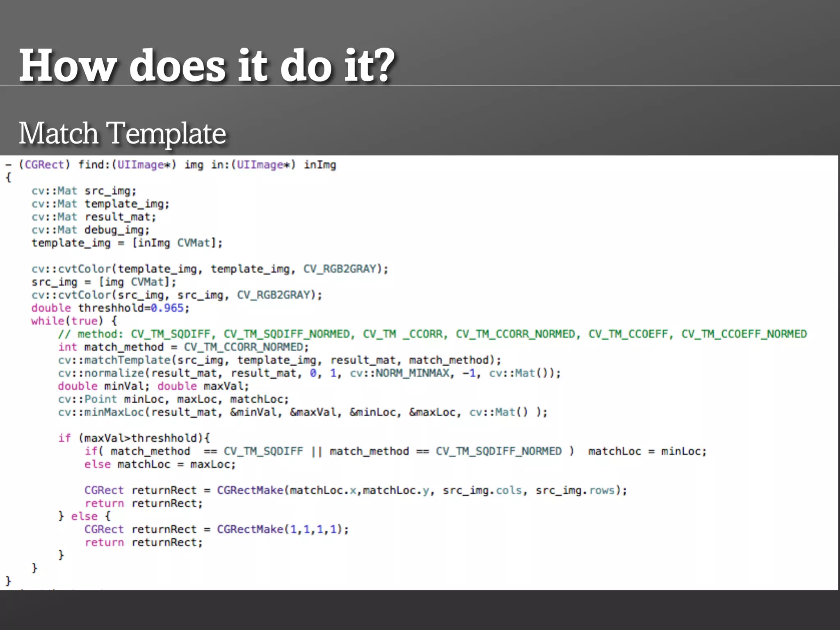
Task: Click 'else matchLoc = maxLoc' line
Action: (x=160, y=465)
